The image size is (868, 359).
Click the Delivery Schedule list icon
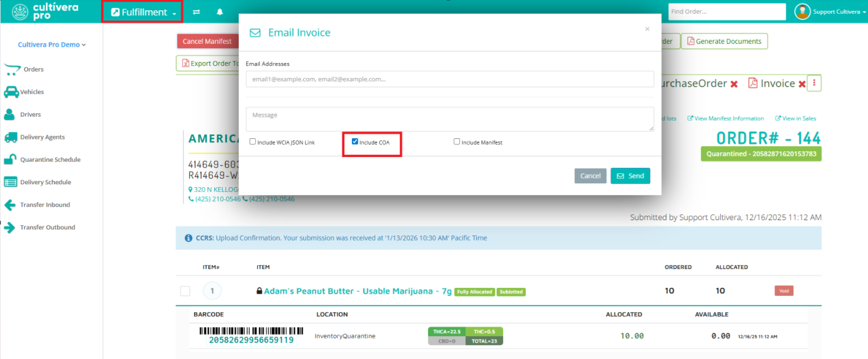(x=10, y=182)
